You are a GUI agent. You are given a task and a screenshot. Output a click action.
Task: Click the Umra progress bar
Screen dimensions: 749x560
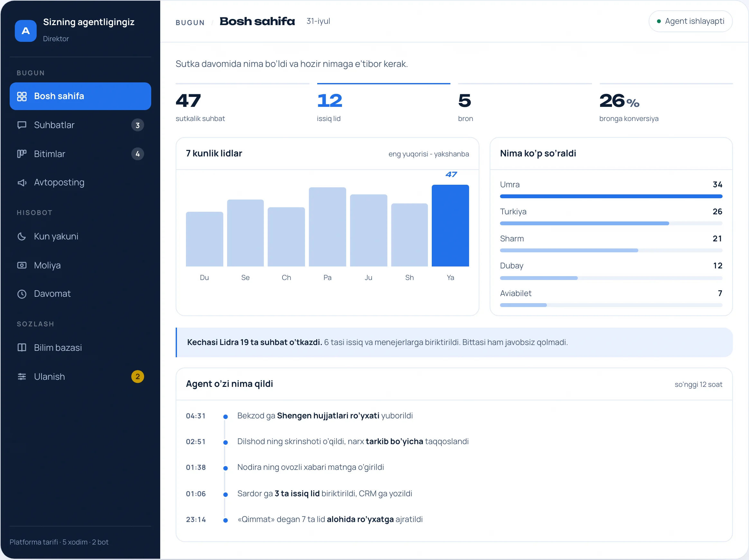click(611, 197)
